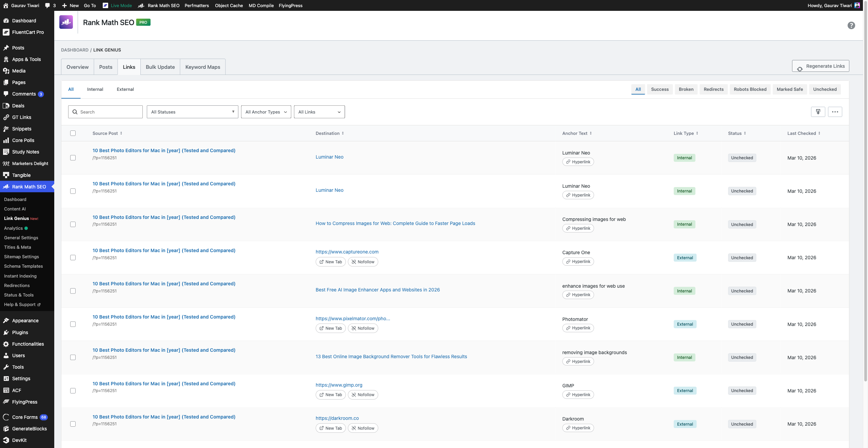Click the export download icon button

[818, 112]
